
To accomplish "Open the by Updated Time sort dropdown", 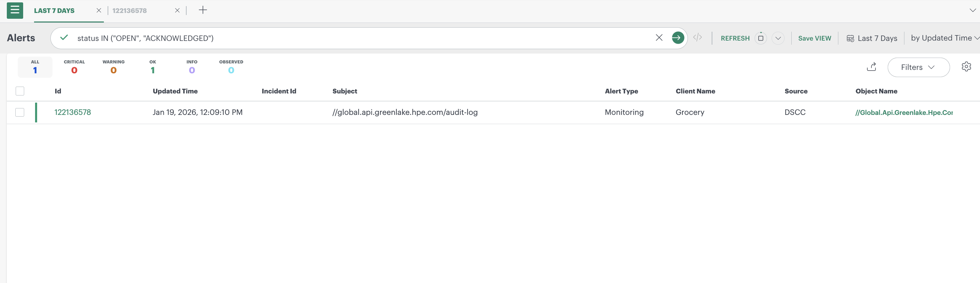I will 944,38.
